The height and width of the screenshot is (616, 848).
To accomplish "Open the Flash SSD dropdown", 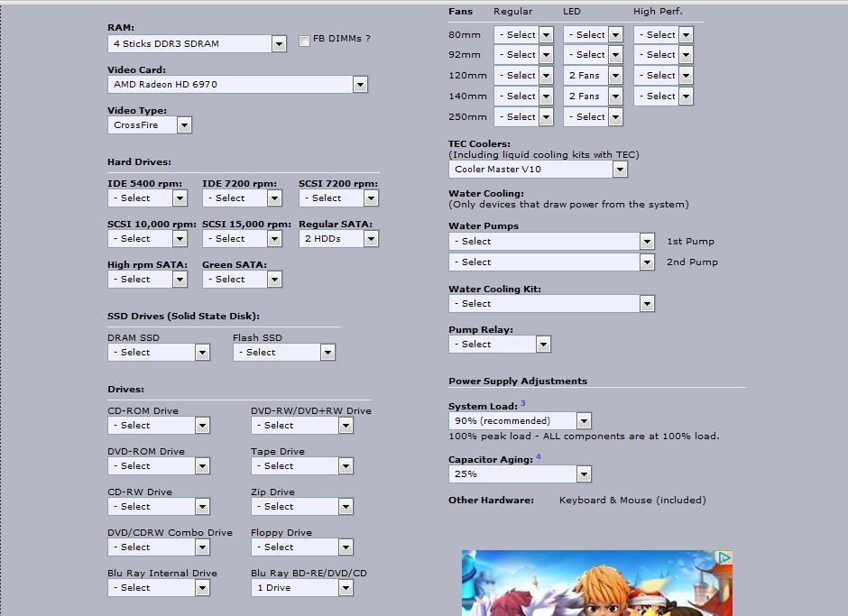I will [283, 352].
